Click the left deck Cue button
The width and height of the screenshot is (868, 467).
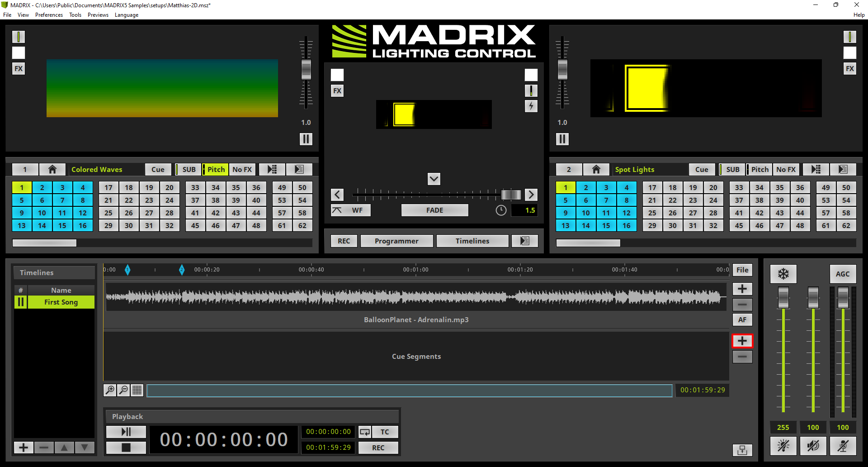158,169
